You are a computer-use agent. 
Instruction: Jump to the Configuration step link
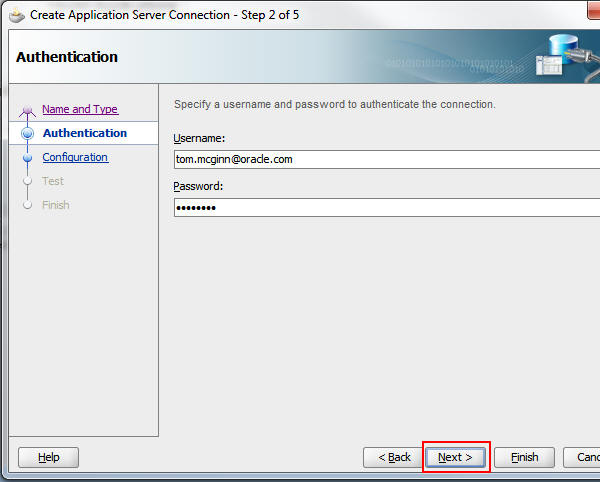[x=75, y=157]
